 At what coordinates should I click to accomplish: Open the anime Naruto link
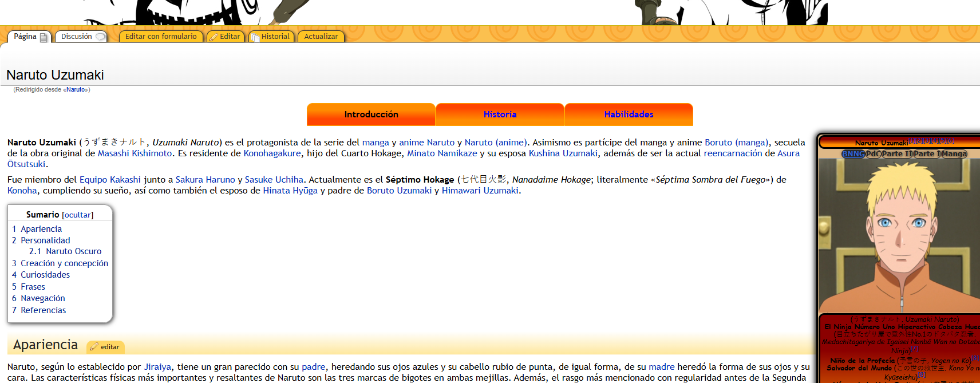click(427, 143)
